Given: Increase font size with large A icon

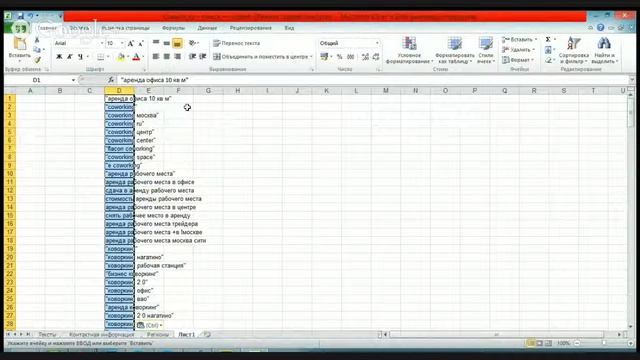Looking at the screenshot, I should point(131,43).
